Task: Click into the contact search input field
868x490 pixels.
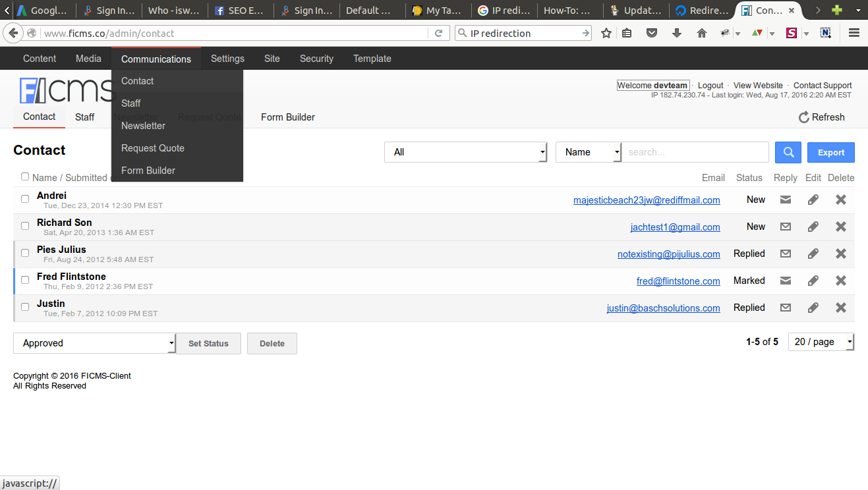Action: click(695, 152)
